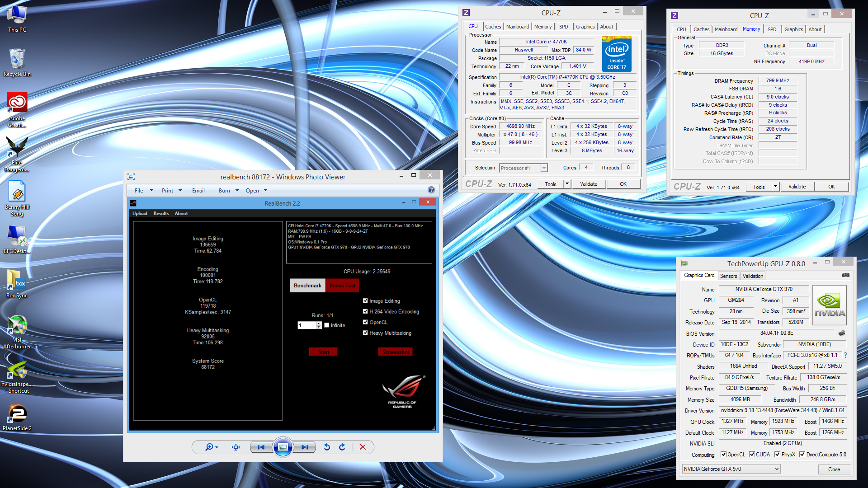This screenshot has width=868, height=488.
Task: Click Stress Test button in RealBench
Action: click(342, 286)
